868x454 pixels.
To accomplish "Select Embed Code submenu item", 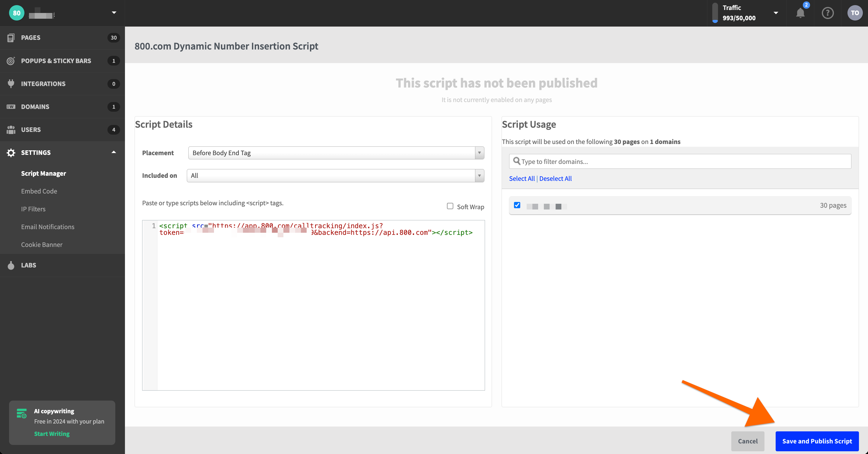I will click(x=39, y=191).
